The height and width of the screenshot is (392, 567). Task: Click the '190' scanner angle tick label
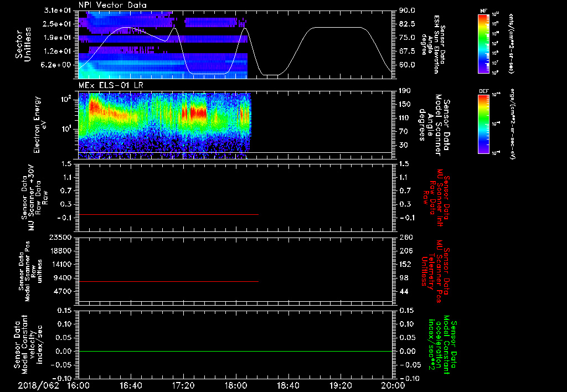405,91
